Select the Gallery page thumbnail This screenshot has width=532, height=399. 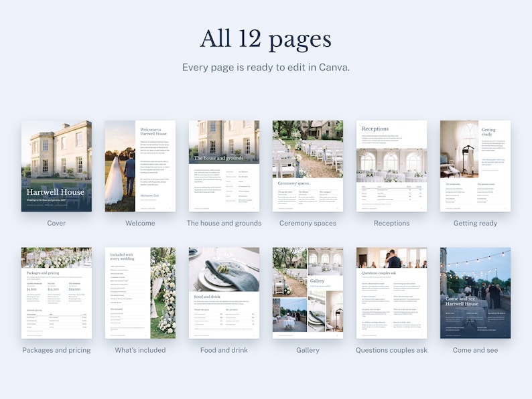pos(308,293)
